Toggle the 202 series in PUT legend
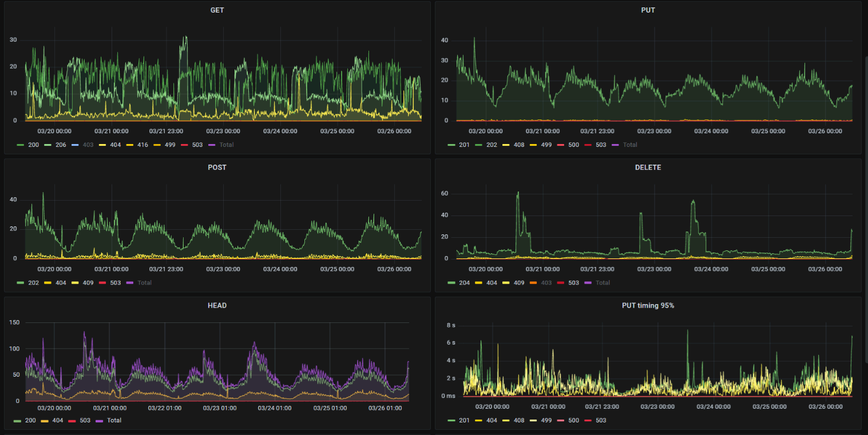 [492, 145]
